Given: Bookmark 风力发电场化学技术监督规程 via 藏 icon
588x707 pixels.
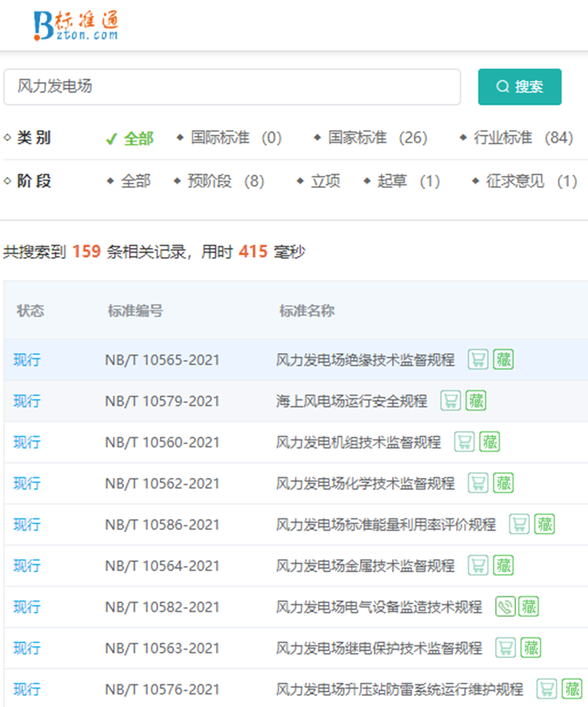Looking at the screenshot, I should pyautogui.click(x=503, y=483).
